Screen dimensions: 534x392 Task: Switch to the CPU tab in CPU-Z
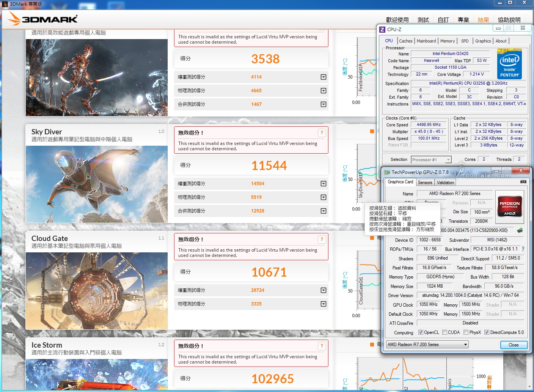[389, 41]
